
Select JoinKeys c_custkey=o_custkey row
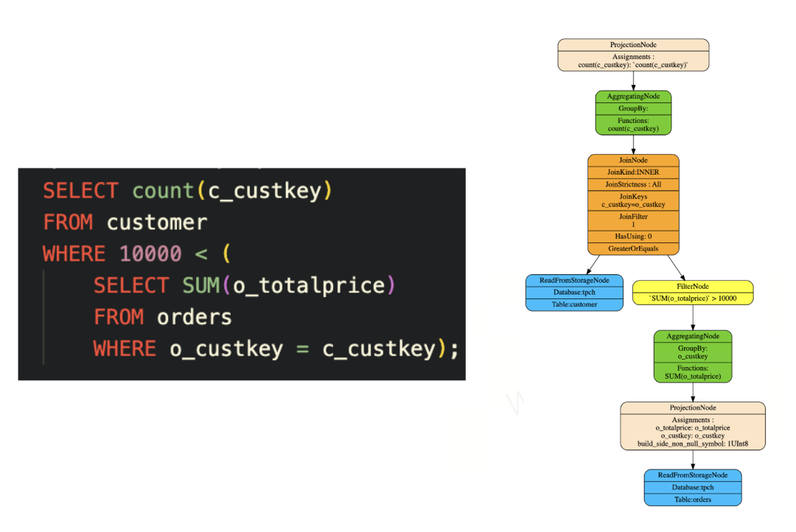(633, 200)
